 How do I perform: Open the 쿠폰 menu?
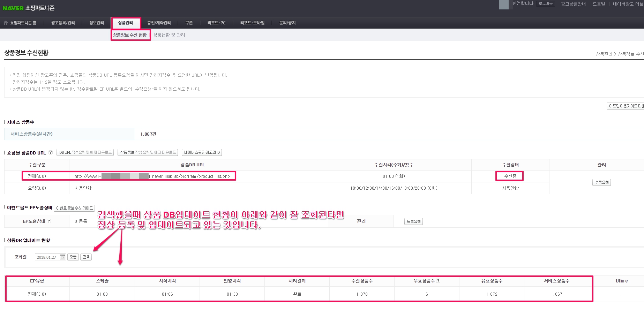coord(189,23)
